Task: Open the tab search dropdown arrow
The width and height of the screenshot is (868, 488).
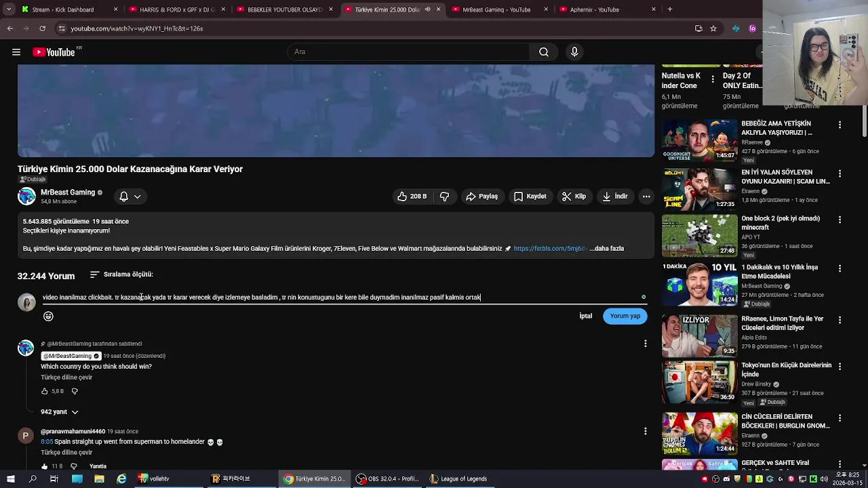Action: coord(8,9)
